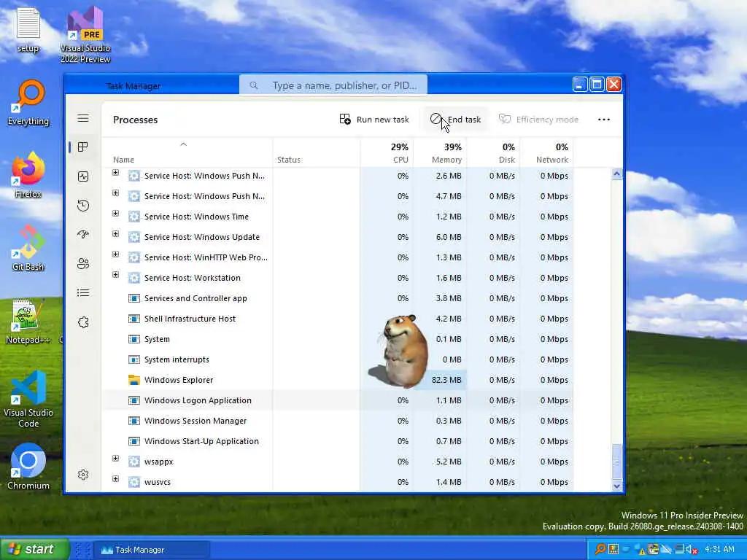
Task: Expand Service Host: Workstation group
Action: click(115, 275)
